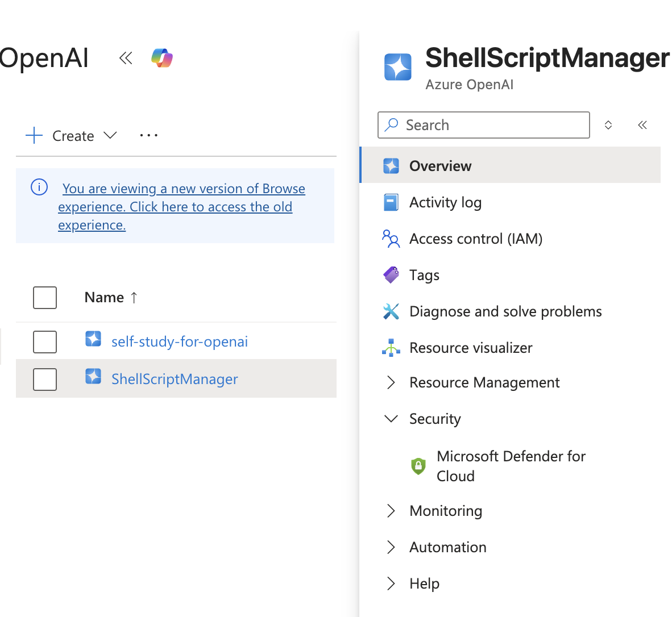Open the self-study-for-openai resource link
This screenshot has height=617, width=672.
(x=180, y=342)
